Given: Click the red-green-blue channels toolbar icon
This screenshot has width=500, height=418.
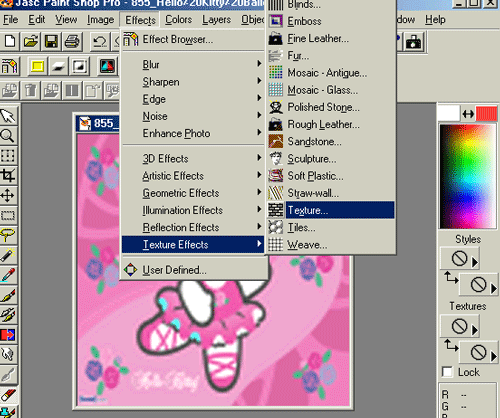Looking at the screenshot, I should tap(107, 66).
